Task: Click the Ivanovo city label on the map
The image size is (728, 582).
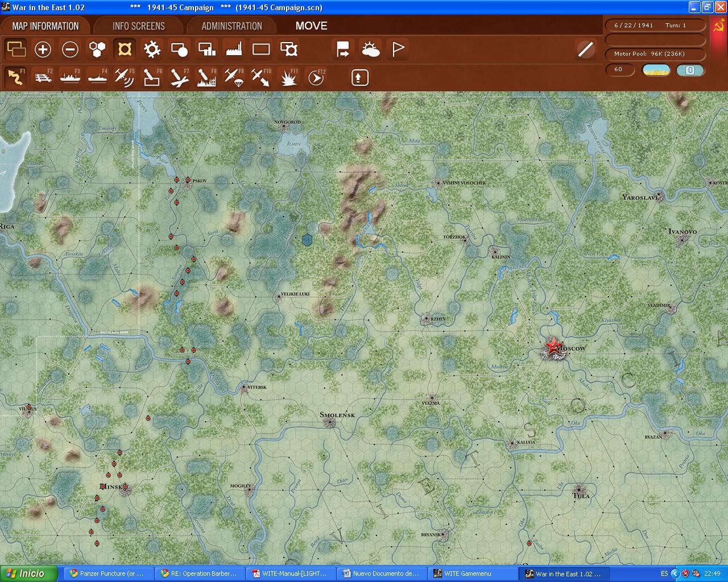Action: [x=682, y=232]
